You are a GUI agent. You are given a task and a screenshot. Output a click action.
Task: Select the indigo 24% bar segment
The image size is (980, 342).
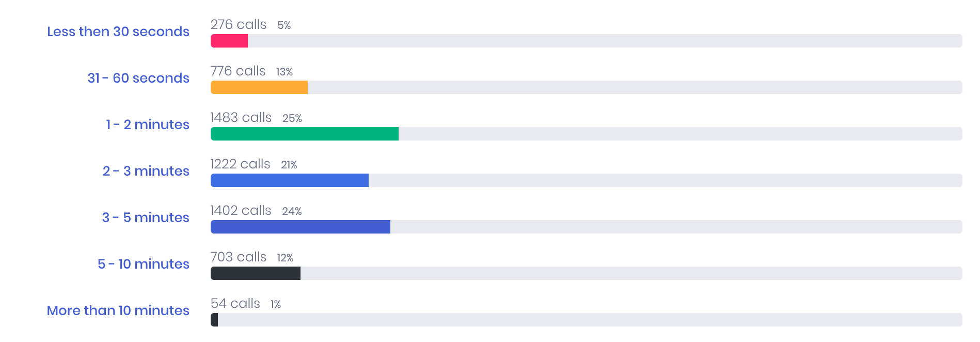pyautogui.click(x=301, y=227)
